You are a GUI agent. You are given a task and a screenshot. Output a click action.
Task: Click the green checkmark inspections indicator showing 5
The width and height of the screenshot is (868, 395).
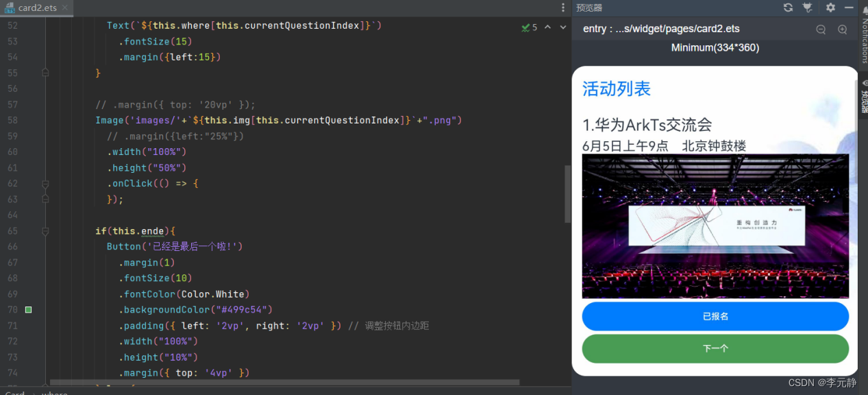[529, 27]
